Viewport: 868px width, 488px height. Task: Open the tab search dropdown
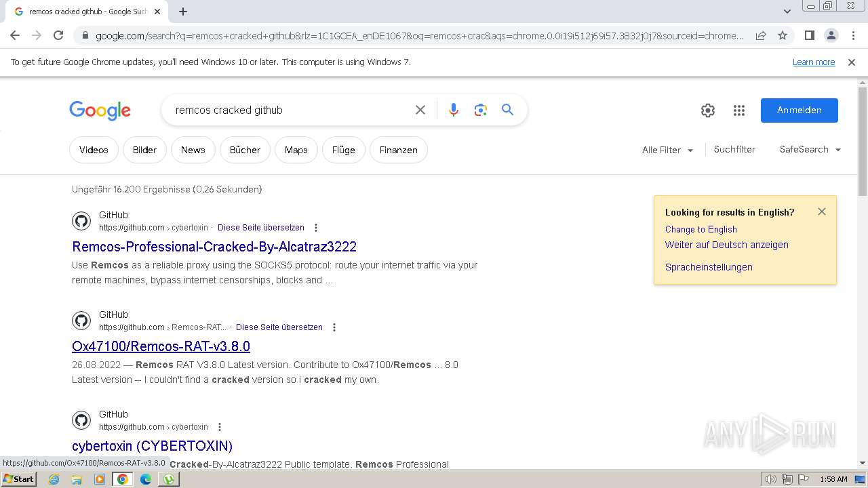click(787, 12)
